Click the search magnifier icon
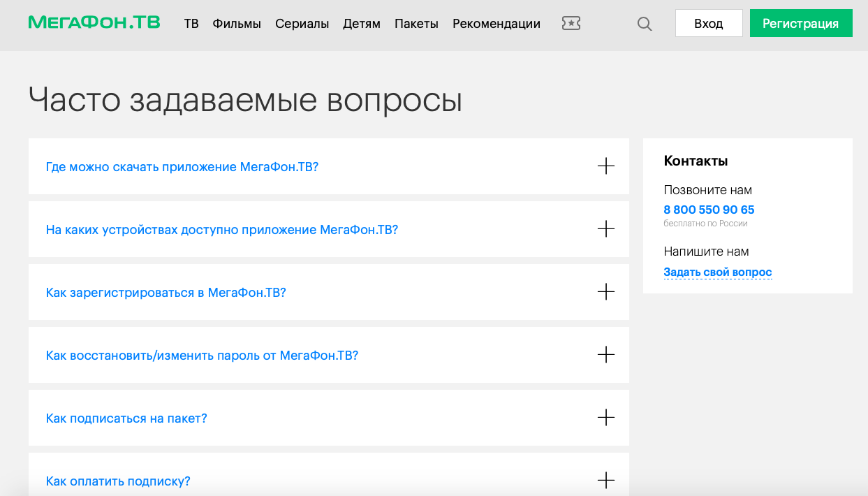This screenshot has height=496, width=868. pyautogui.click(x=645, y=24)
